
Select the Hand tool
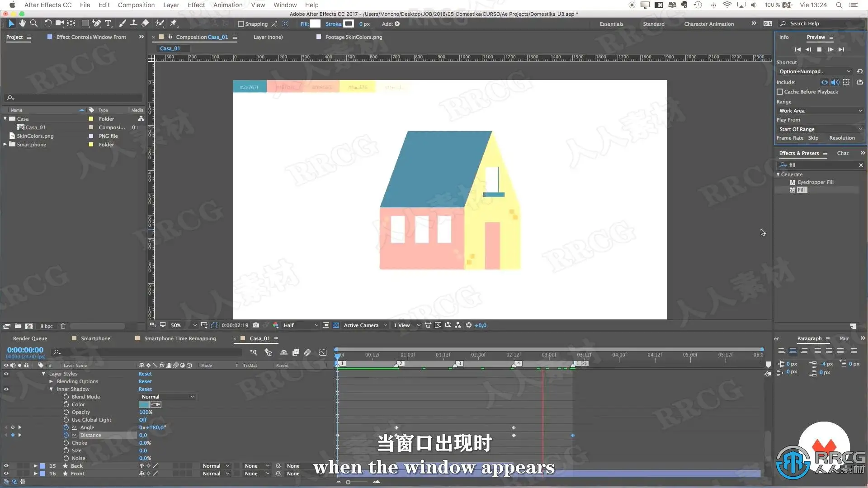(22, 23)
